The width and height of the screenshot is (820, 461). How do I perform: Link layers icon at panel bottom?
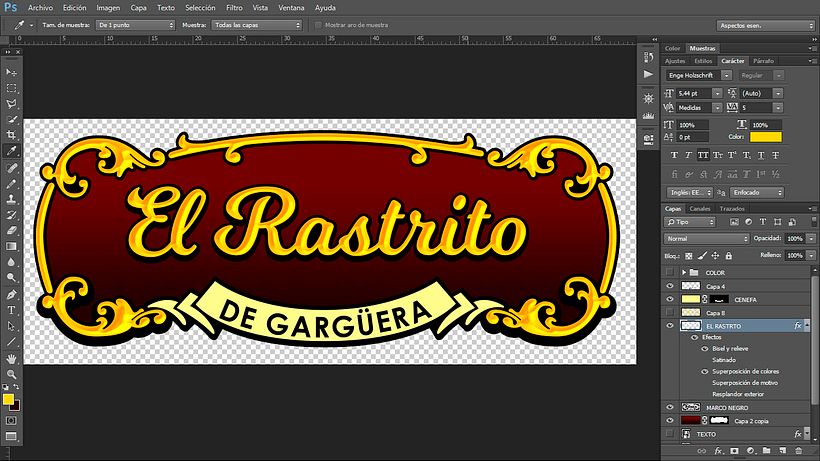click(x=702, y=451)
